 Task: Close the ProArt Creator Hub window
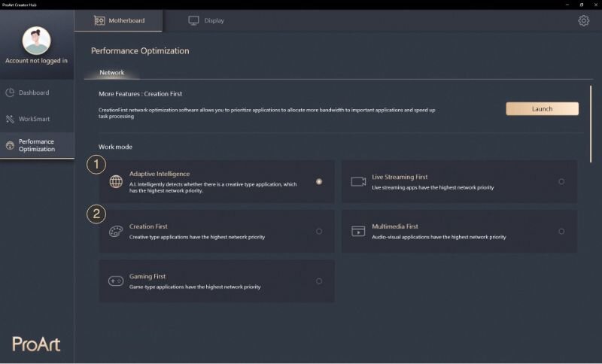tap(595, 5)
